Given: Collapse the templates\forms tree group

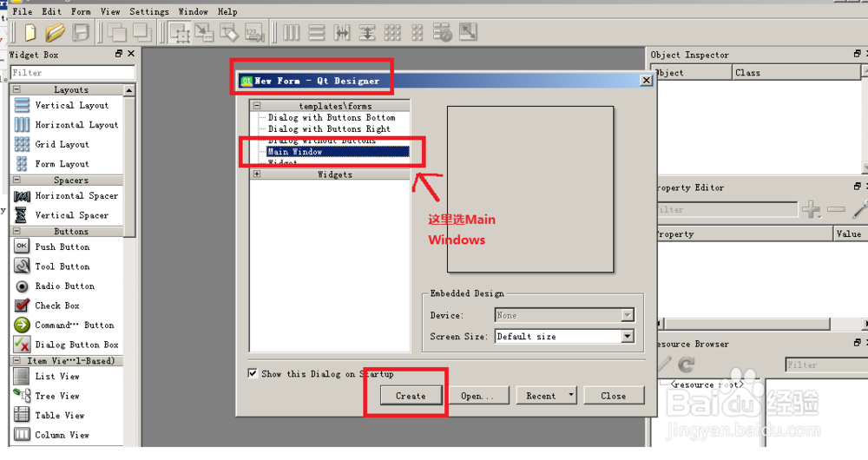Looking at the screenshot, I should (x=256, y=105).
